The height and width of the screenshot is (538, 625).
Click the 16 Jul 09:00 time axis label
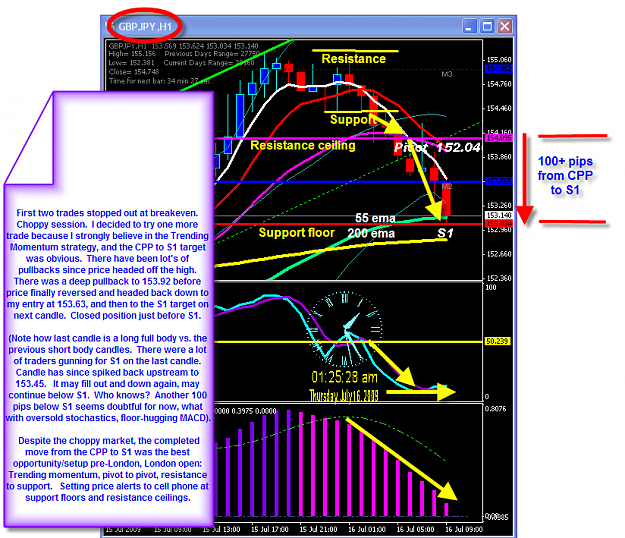point(464,530)
